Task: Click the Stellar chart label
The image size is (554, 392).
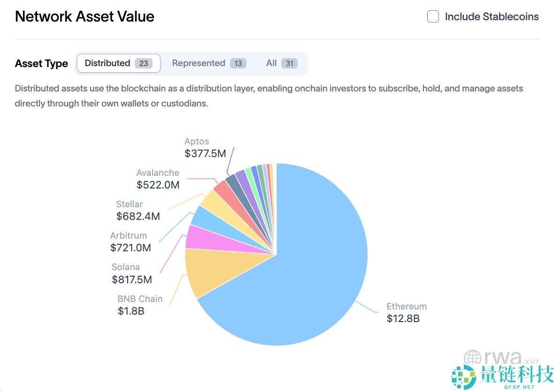Action: 129,204
